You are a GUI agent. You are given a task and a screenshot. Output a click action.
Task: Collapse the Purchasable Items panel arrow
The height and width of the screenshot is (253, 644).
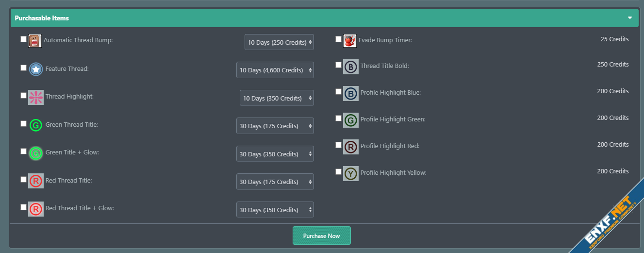pyautogui.click(x=630, y=18)
